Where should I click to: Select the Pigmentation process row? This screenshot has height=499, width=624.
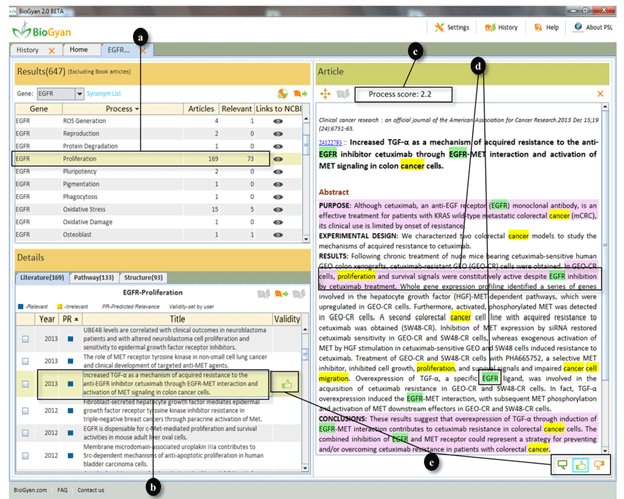tap(158, 184)
